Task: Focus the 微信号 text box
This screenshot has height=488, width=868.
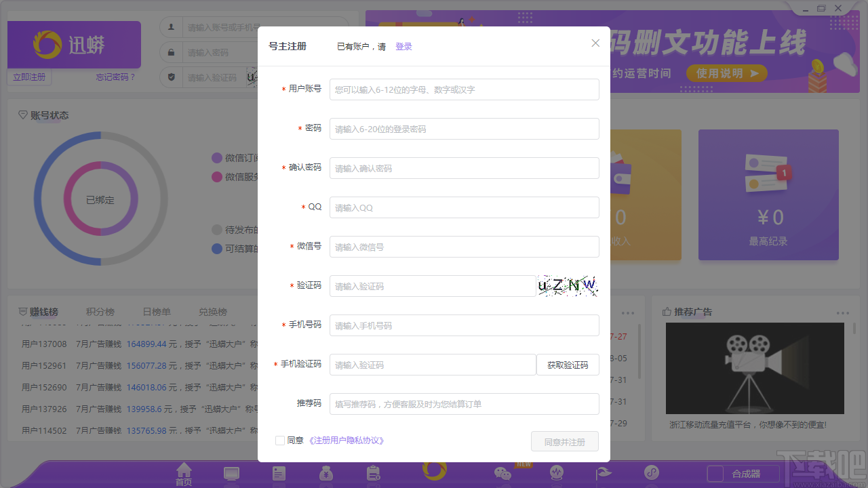Action: (465, 247)
